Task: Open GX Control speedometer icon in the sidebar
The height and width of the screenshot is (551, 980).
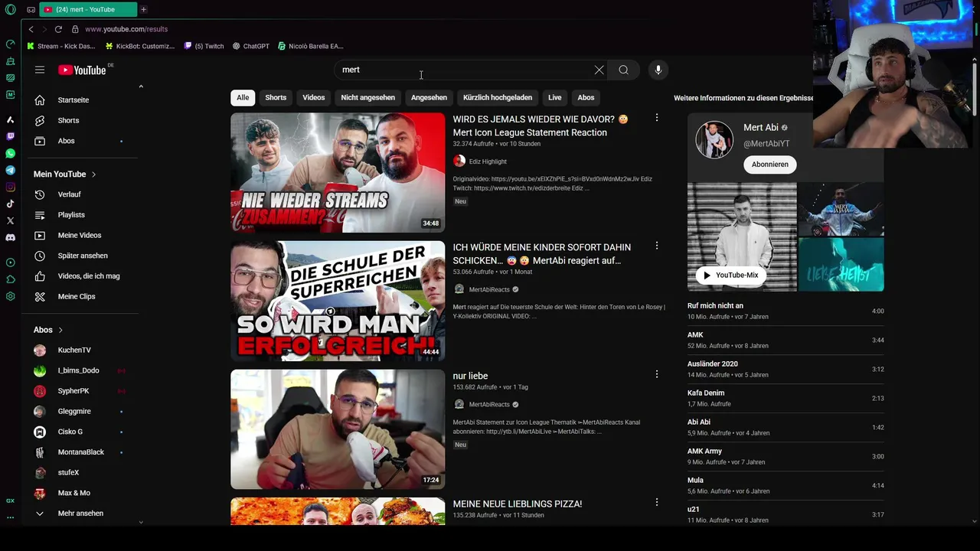Action: click(10, 44)
